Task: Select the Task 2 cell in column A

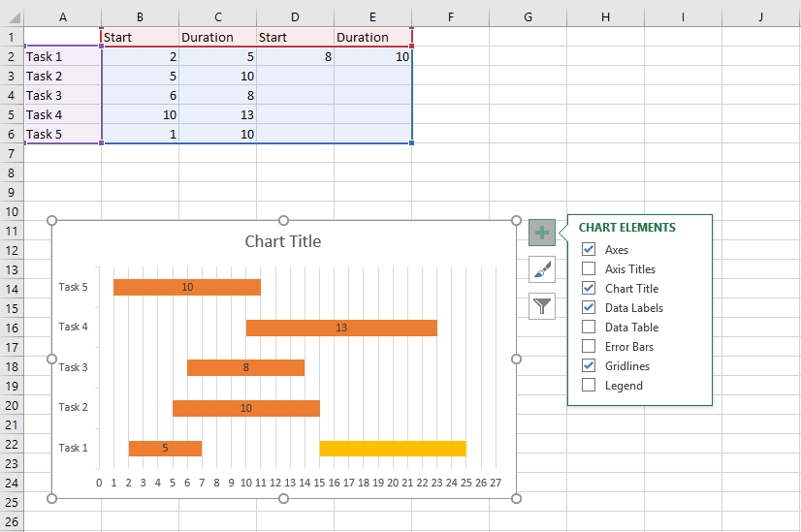Action: click(x=62, y=77)
